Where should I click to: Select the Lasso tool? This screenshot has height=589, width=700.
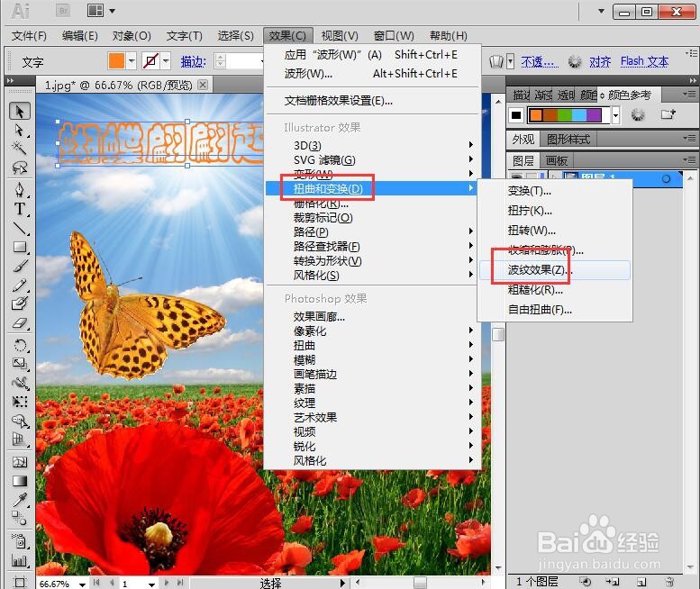(20, 168)
